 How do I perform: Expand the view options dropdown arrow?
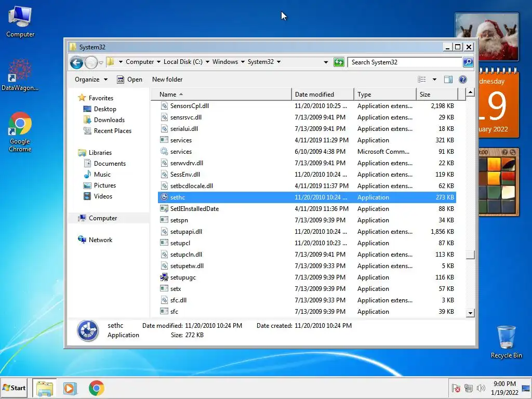(434, 79)
